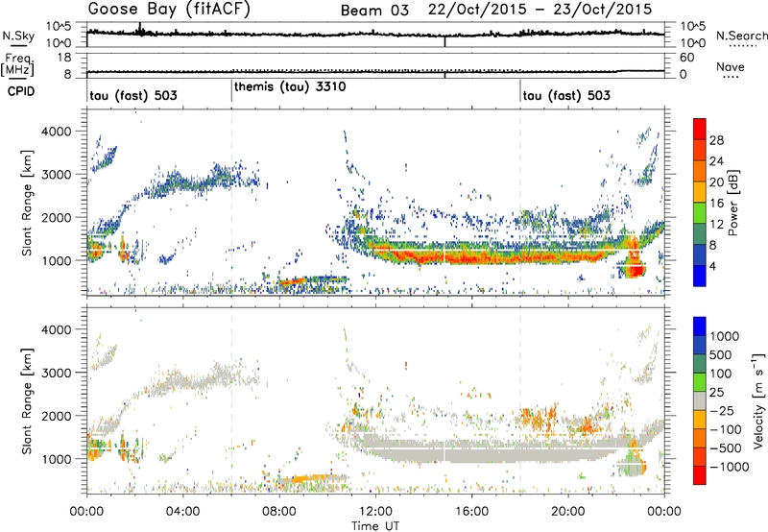The width and height of the screenshot is (768, 532).
Task: Click the 'Slant Range [km]' label of velocity panel
Action: [x=28, y=401]
